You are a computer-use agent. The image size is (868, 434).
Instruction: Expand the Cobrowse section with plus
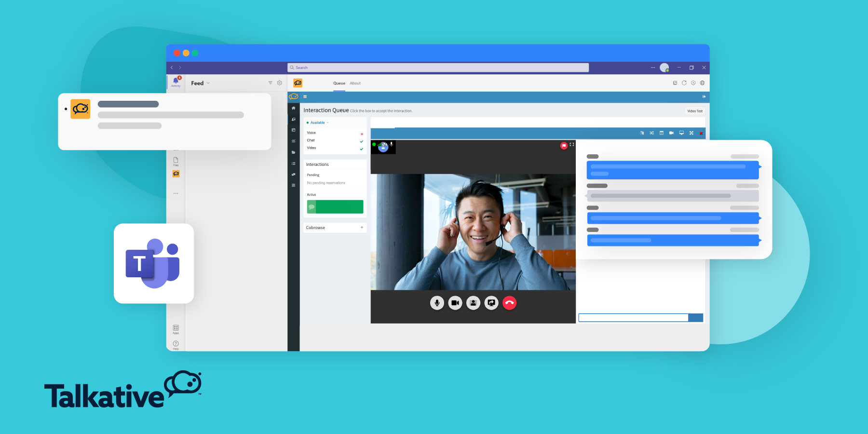[x=362, y=228]
